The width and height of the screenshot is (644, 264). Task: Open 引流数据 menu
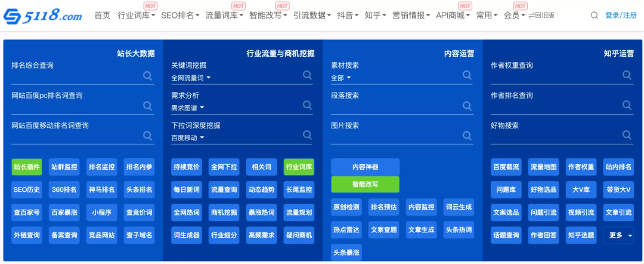point(312,16)
